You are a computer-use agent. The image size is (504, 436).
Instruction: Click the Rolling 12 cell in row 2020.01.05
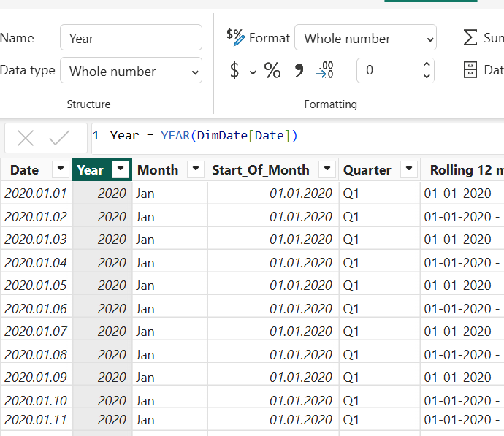pyautogui.click(x=462, y=285)
